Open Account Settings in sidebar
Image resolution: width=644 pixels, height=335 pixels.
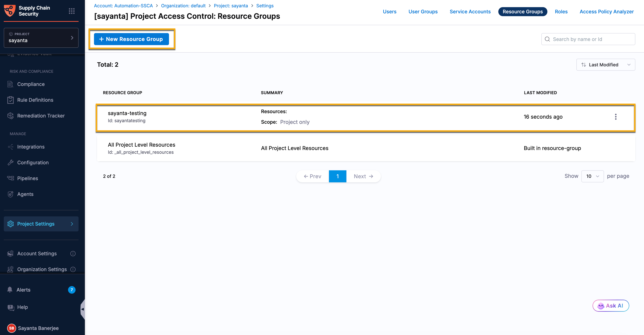point(37,253)
